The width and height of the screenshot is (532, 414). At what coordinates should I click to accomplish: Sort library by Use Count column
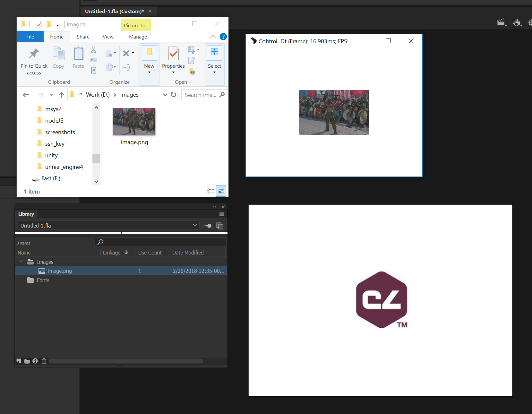pyautogui.click(x=150, y=253)
